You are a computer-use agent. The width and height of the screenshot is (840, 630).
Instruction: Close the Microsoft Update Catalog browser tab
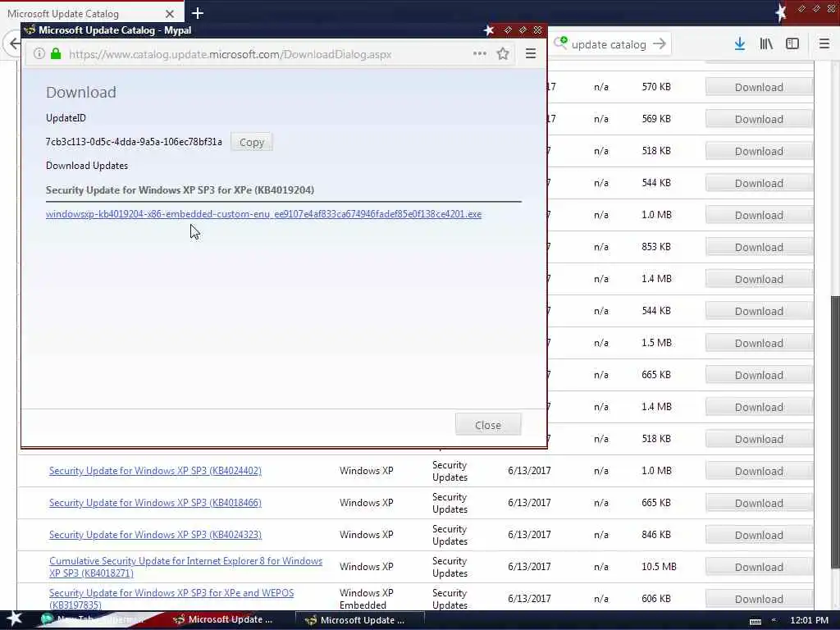[169, 14]
